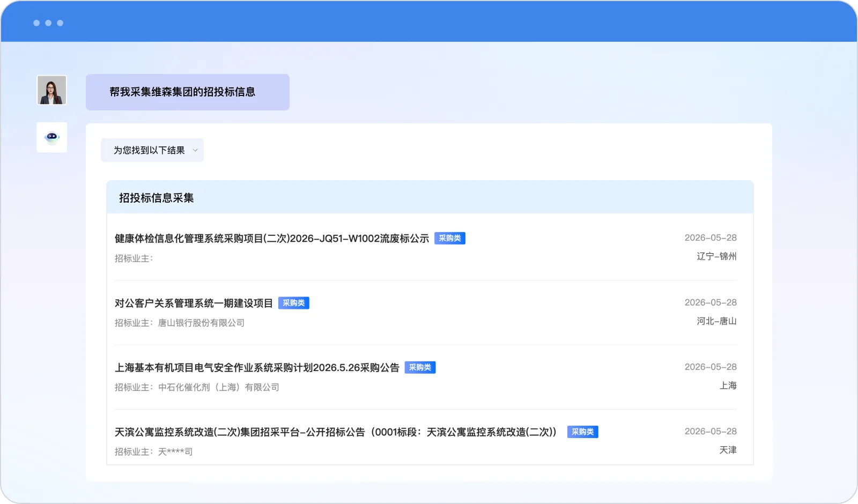Click date 2026-05-28 on 对公客户关系 row

(x=711, y=302)
